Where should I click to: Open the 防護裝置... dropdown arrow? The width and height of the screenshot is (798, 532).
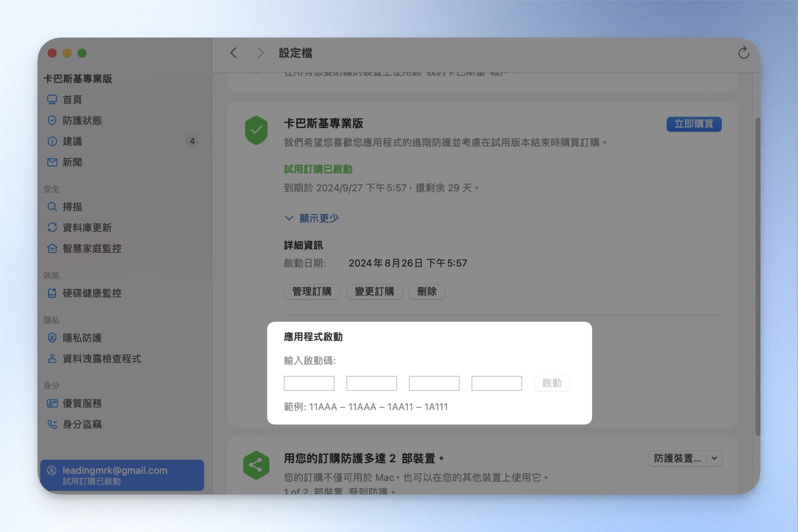point(714,458)
